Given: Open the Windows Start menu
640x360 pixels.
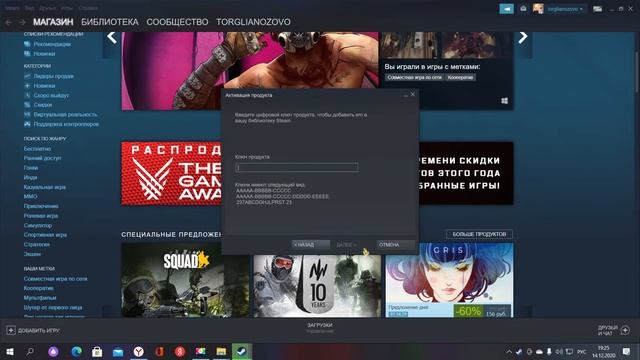Looking at the screenshot, I should (x=10, y=351).
